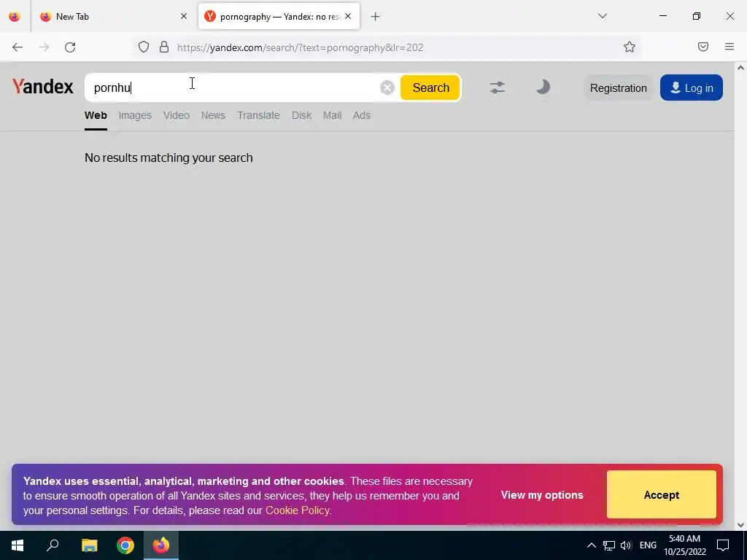The width and height of the screenshot is (747, 560).
Task: Bookmark this page with star icon
Action: (630, 47)
